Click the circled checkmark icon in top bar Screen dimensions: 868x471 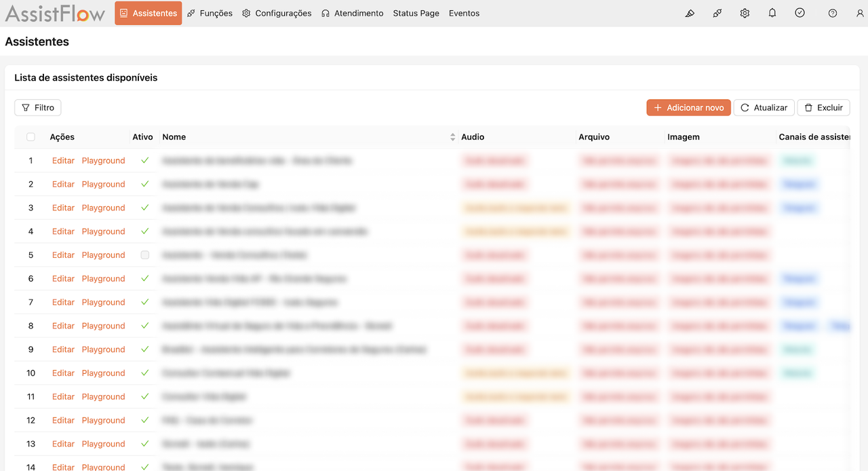coord(800,13)
